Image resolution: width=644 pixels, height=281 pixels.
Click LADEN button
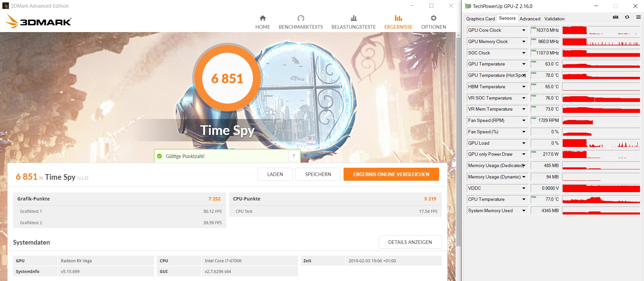[x=275, y=174]
